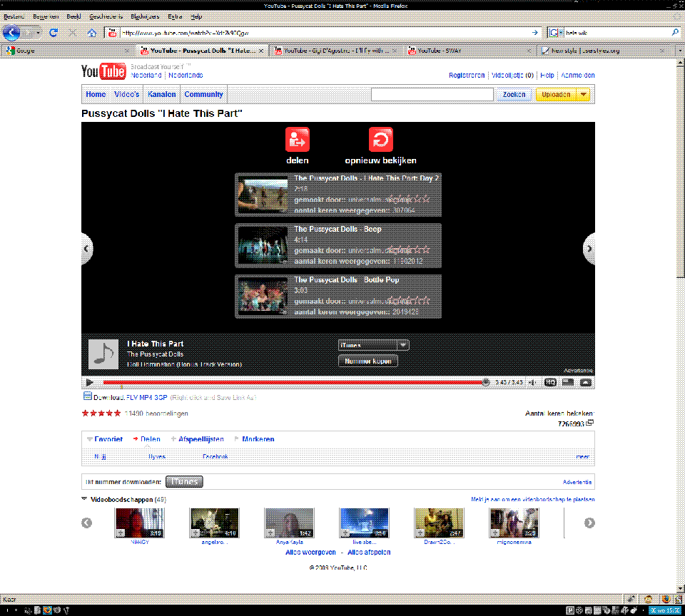This screenshot has height=616, width=685.
Task: Click the Alles afspelen link
Action: 369,553
